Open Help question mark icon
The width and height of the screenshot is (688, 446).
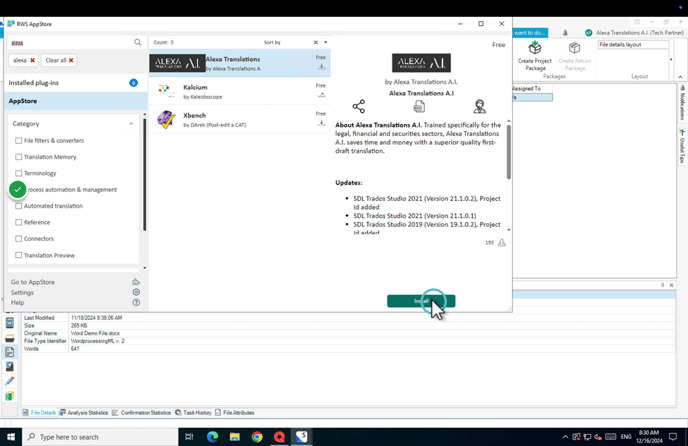click(x=136, y=302)
